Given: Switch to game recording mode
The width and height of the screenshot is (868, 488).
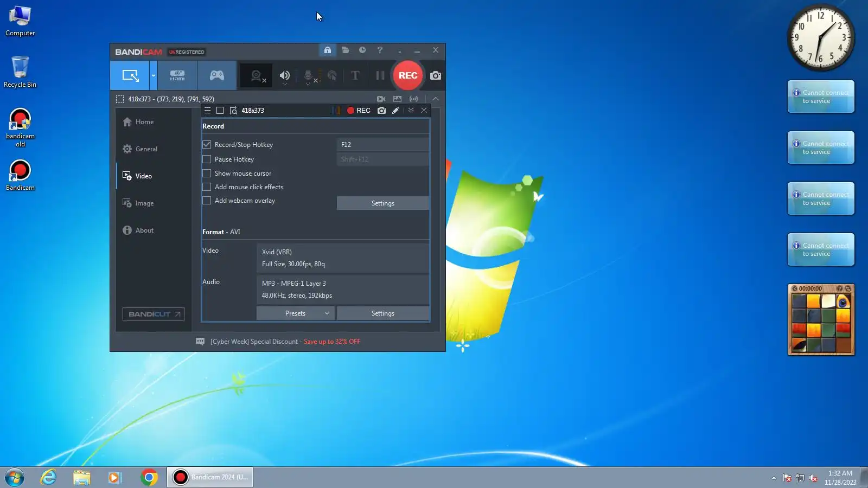Looking at the screenshot, I should pyautogui.click(x=217, y=75).
